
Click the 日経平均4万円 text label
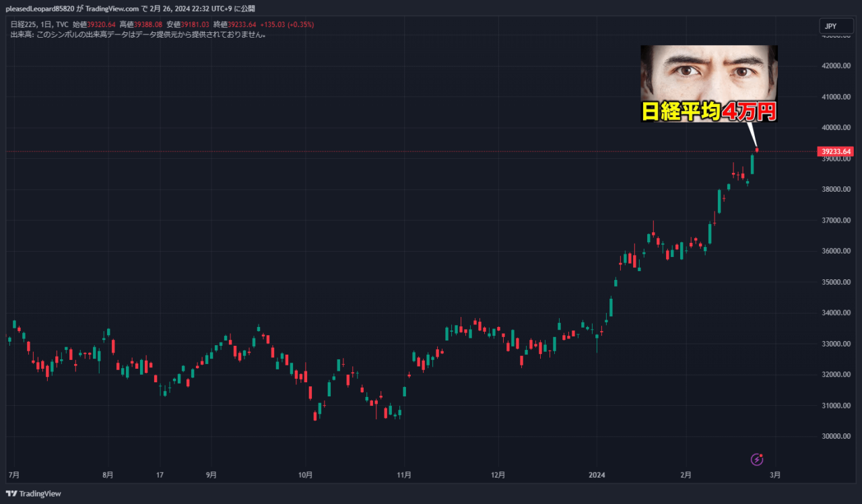point(708,113)
